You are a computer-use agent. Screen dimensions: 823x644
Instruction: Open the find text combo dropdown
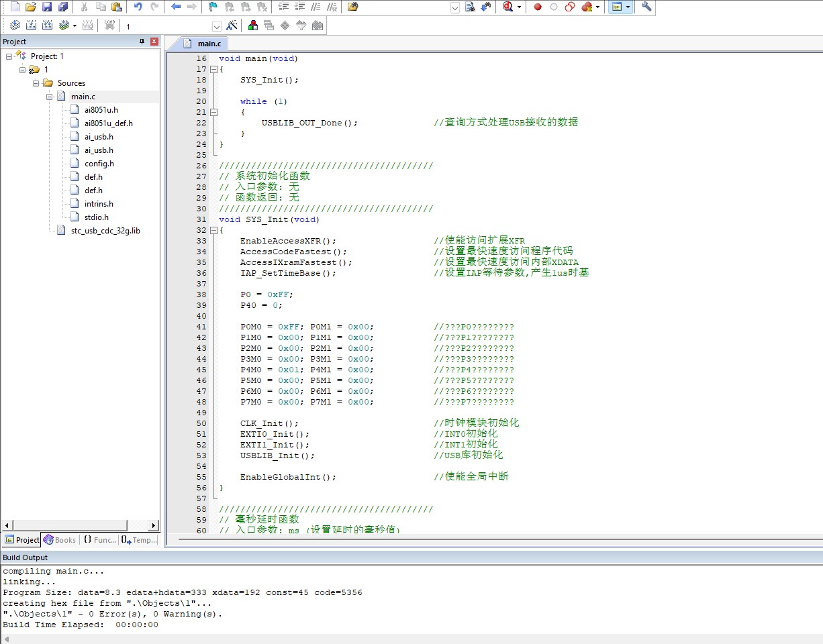pyautogui.click(x=455, y=7)
